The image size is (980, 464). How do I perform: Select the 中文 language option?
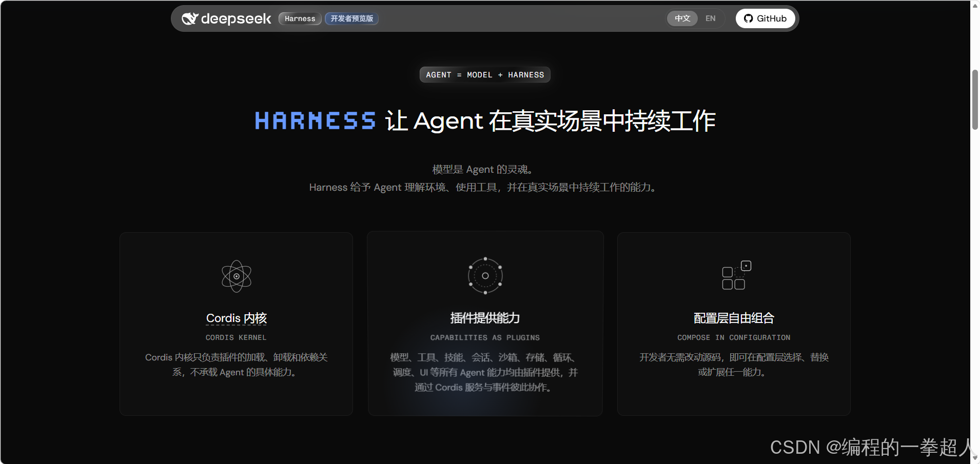coord(682,18)
